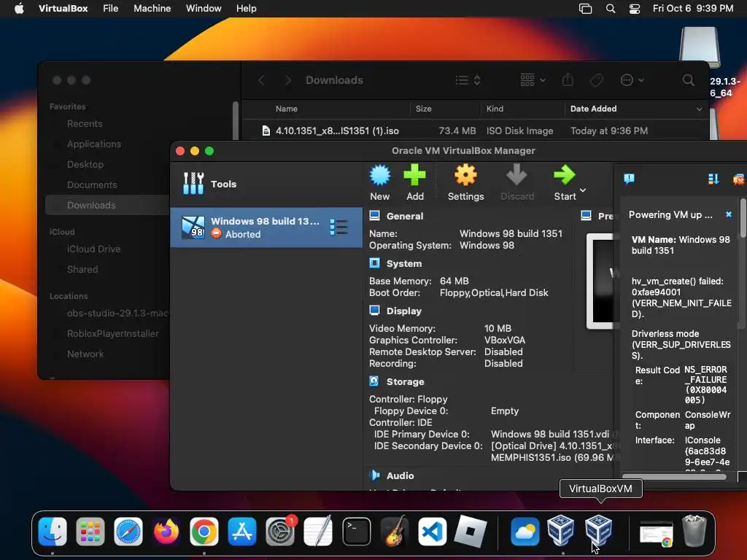Click the Audio section header

click(400, 475)
